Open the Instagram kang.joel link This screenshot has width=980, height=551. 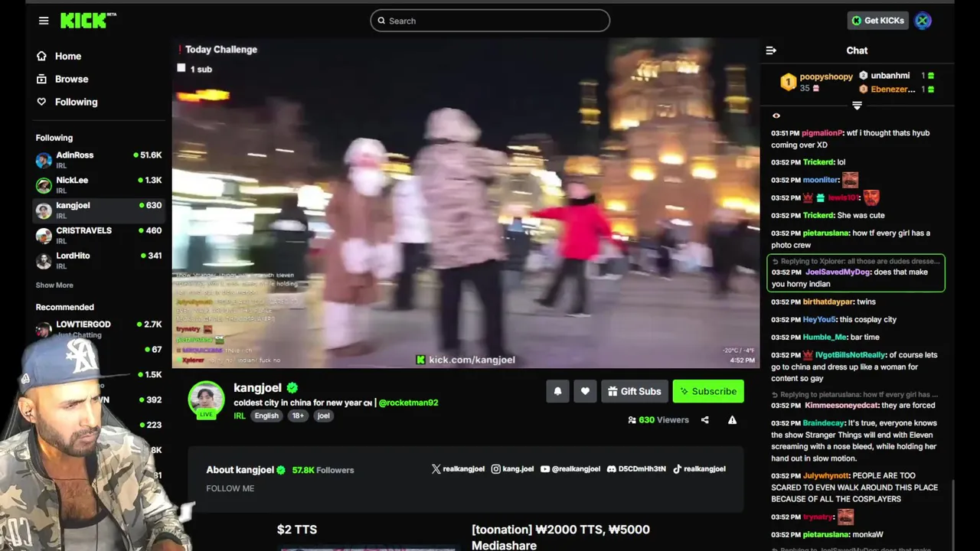512,469
